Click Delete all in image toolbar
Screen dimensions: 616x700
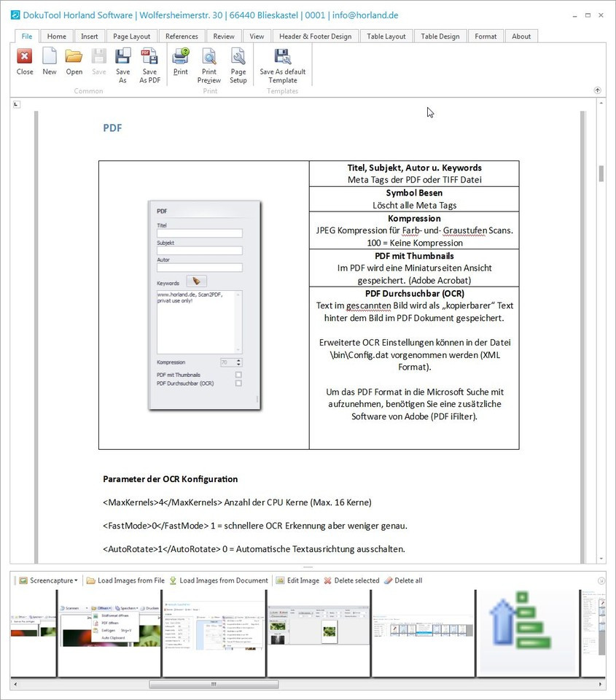pyautogui.click(x=403, y=580)
